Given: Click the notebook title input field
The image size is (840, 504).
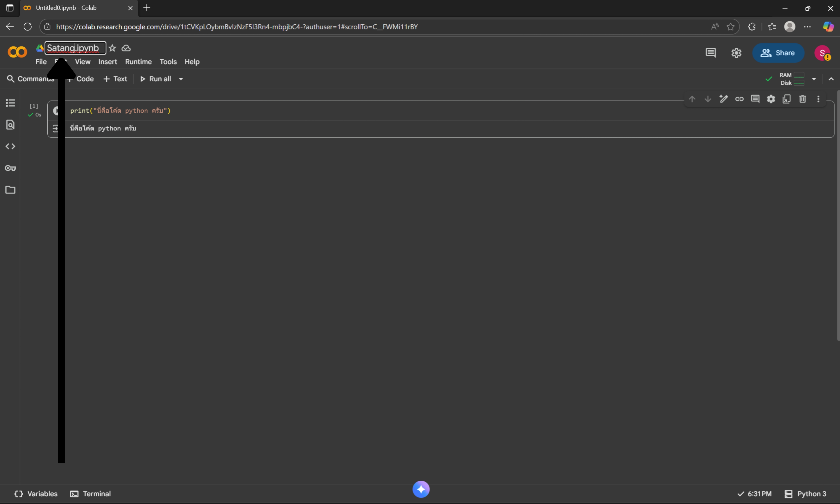Looking at the screenshot, I should 75,48.
